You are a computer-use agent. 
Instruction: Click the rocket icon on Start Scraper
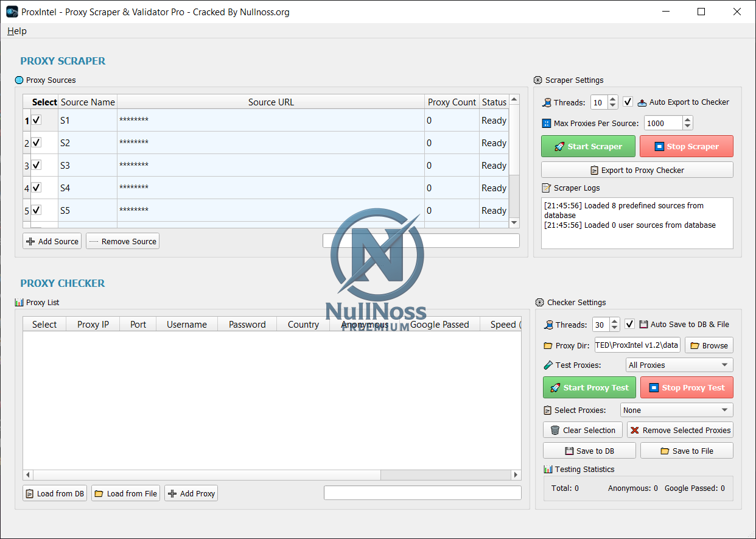click(559, 147)
